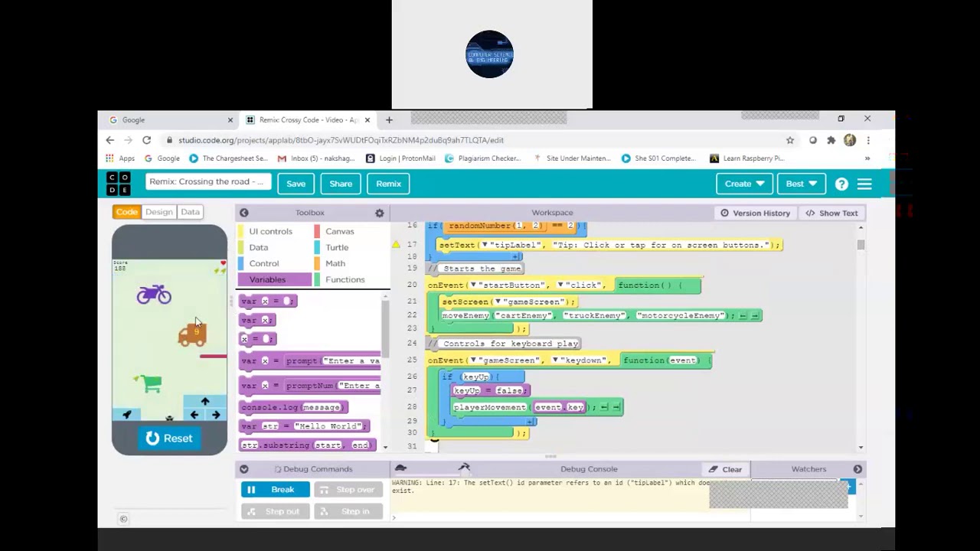The image size is (980, 551).
Task: Click the green shopping cart enemy
Action: tap(149, 383)
